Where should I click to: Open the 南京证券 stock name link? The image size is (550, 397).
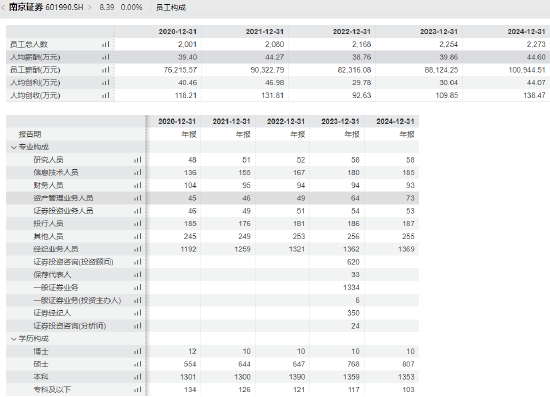coord(26,7)
